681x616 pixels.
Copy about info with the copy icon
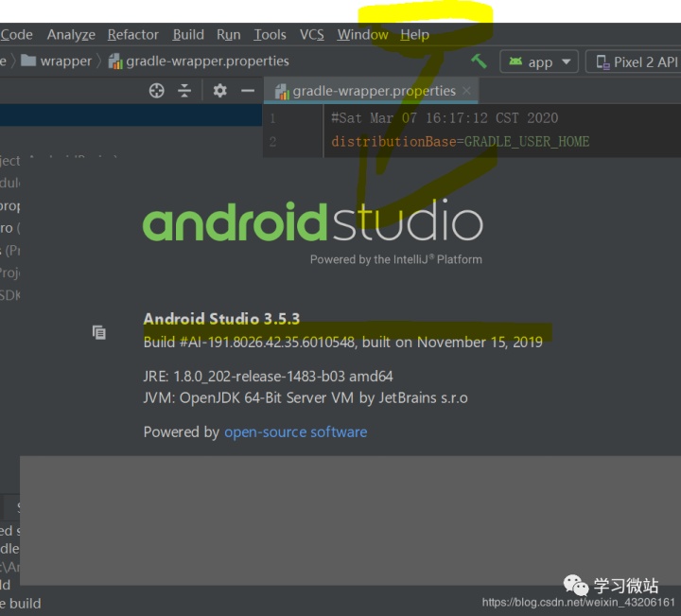(99, 332)
